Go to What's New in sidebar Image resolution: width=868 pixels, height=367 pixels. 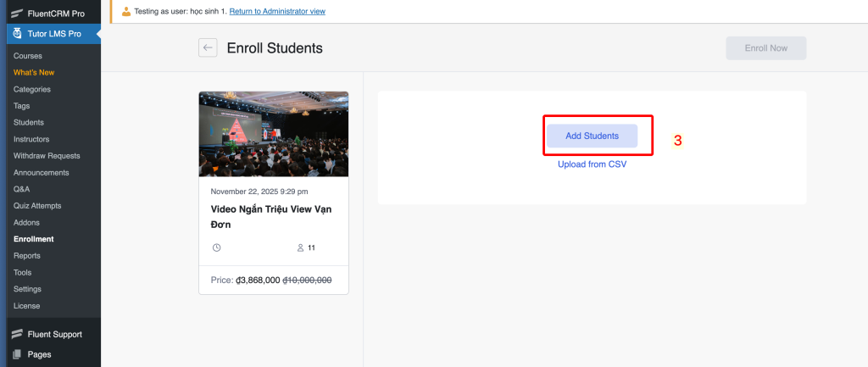click(34, 72)
